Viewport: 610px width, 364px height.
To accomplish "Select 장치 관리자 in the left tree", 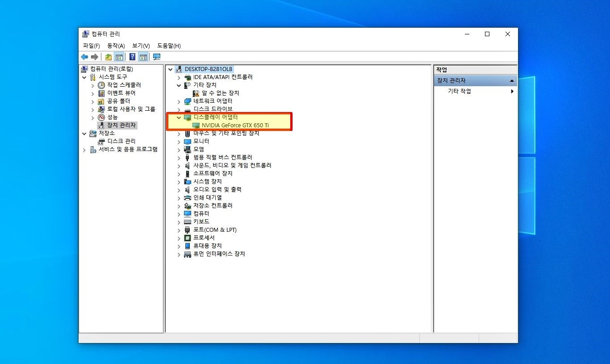I will [121, 126].
